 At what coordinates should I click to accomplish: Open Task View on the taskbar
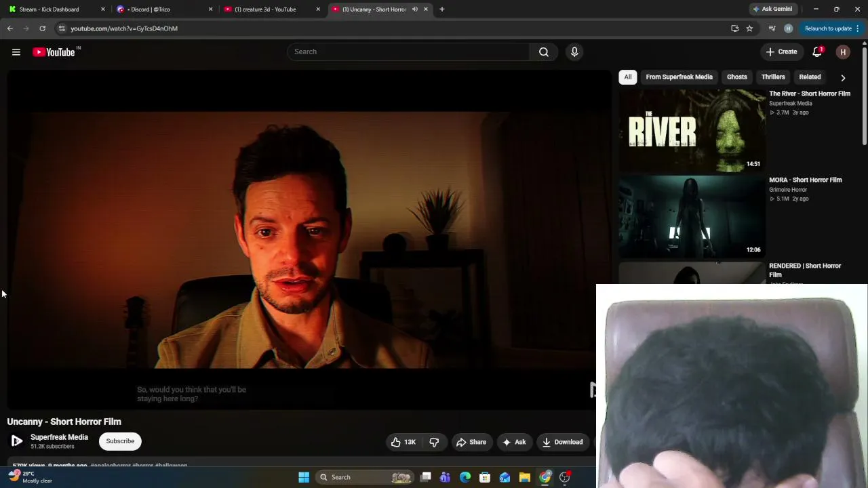click(x=426, y=477)
